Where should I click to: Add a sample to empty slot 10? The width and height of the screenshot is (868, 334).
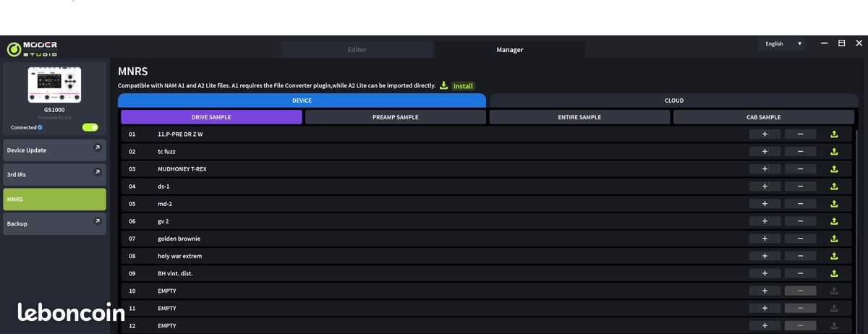[765, 291]
